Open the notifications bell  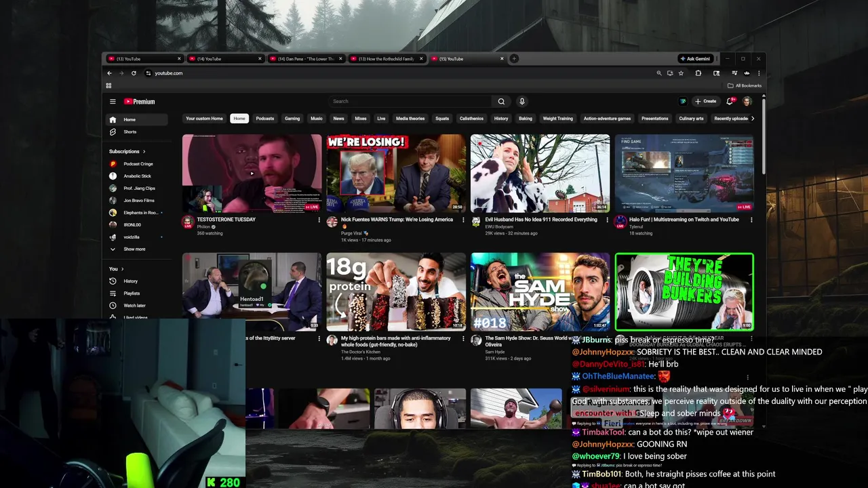pyautogui.click(x=730, y=102)
